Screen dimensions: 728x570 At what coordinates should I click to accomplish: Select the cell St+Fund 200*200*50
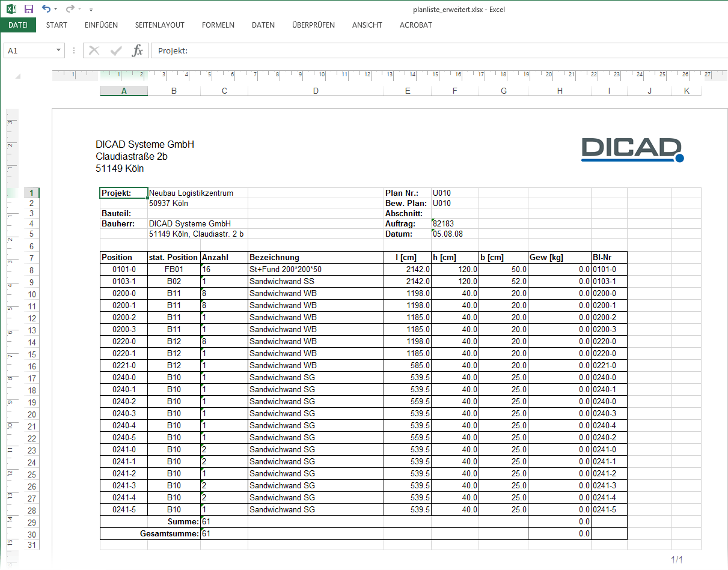[x=316, y=269]
